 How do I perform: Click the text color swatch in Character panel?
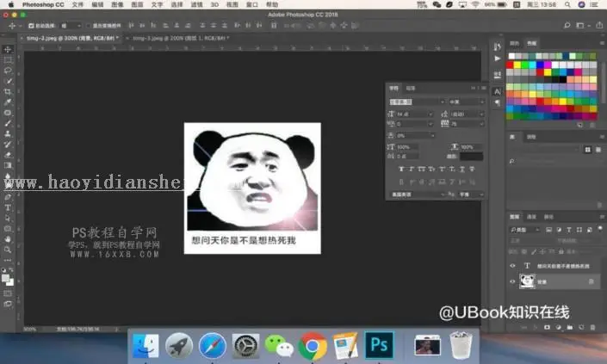pos(471,157)
